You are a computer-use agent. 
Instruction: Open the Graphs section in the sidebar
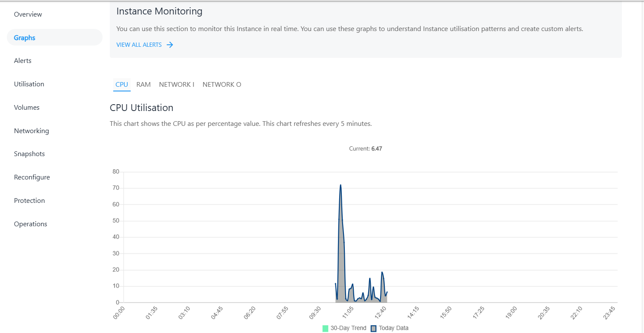(24, 37)
